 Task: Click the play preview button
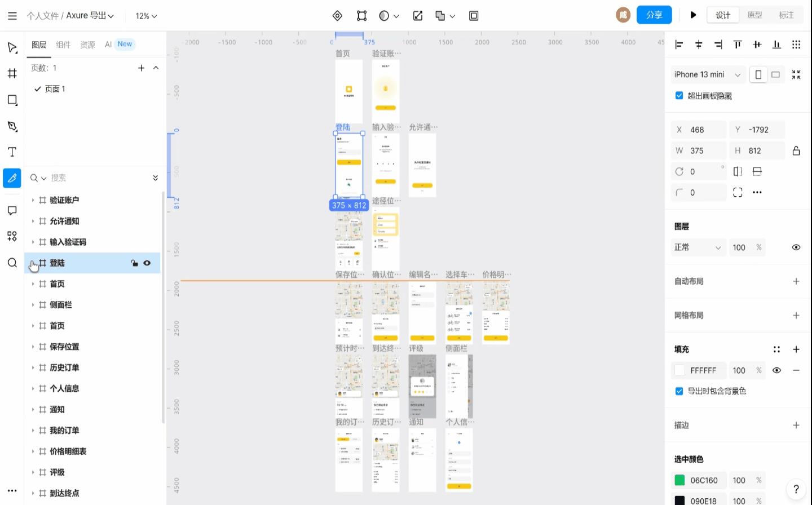click(x=693, y=15)
